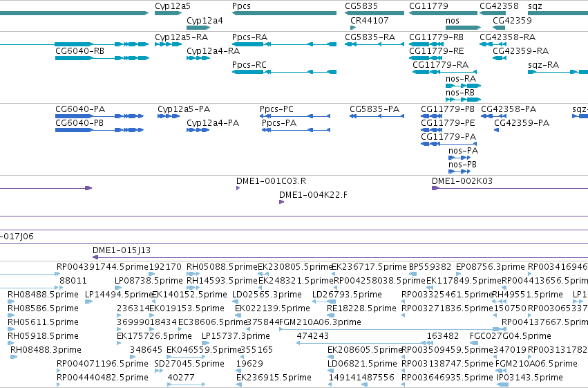Click the sqz-RA transcript
Image resolution: width=588 pixels, height=388 pixels.
558,72
